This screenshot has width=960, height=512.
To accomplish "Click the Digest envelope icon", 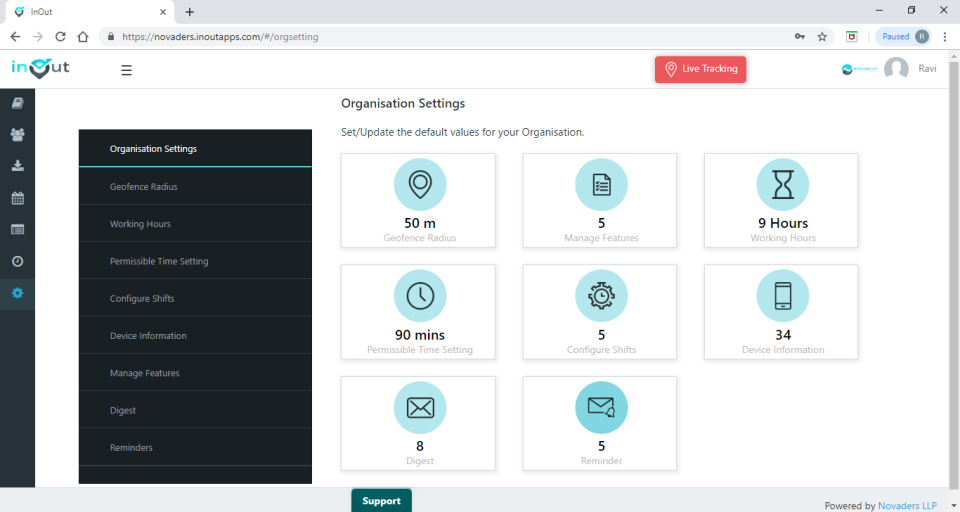I will coord(420,407).
